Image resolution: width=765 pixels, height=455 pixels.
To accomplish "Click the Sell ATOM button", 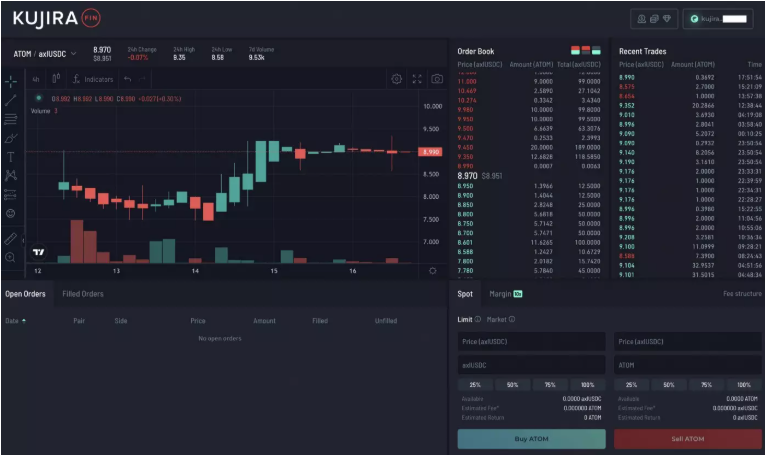I will point(687,438).
